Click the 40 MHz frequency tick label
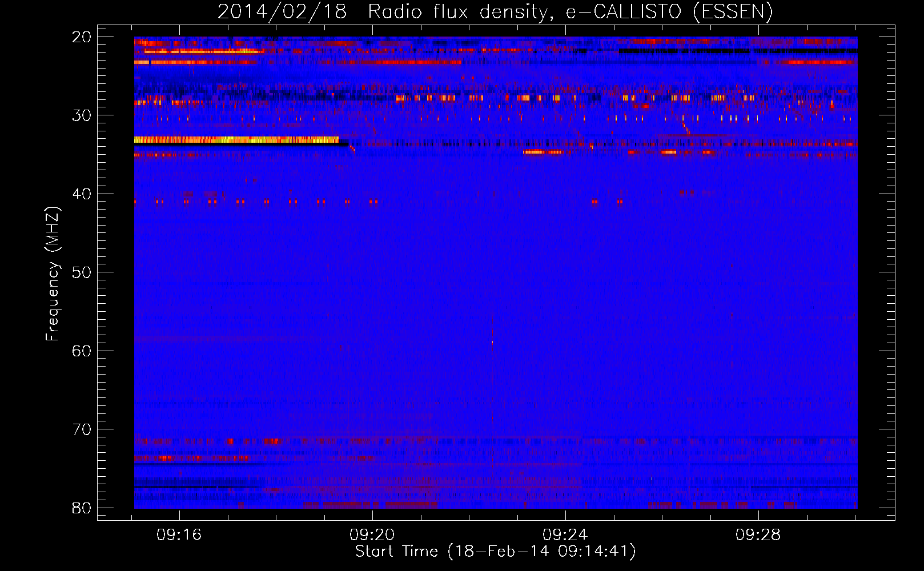This screenshot has height=571, width=924. pyautogui.click(x=82, y=194)
